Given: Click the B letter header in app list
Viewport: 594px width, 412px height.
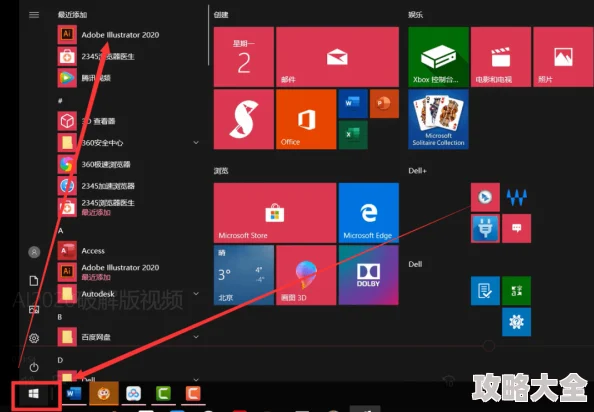Looking at the screenshot, I should pos(60,317).
